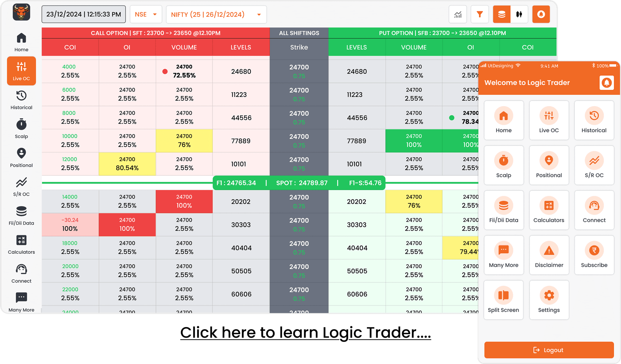621x364 pixels.
Task: Click the orange notification bell in top bar
Action: point(541,14)
